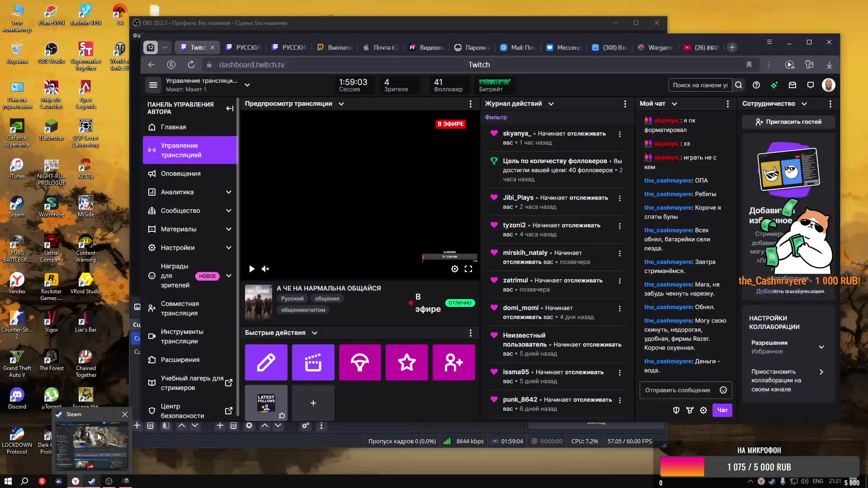
Task: Click the Поиск на панели search field
Action: tap(700, 85)
